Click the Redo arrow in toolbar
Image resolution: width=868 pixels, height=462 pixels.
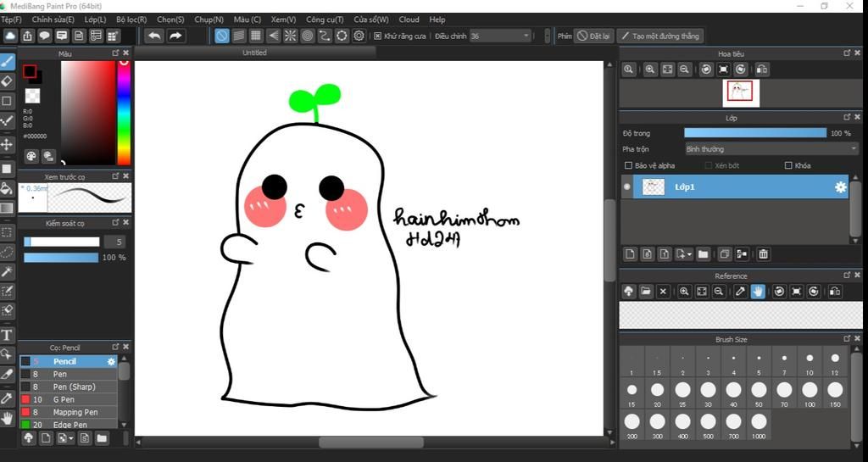[175, 36]
